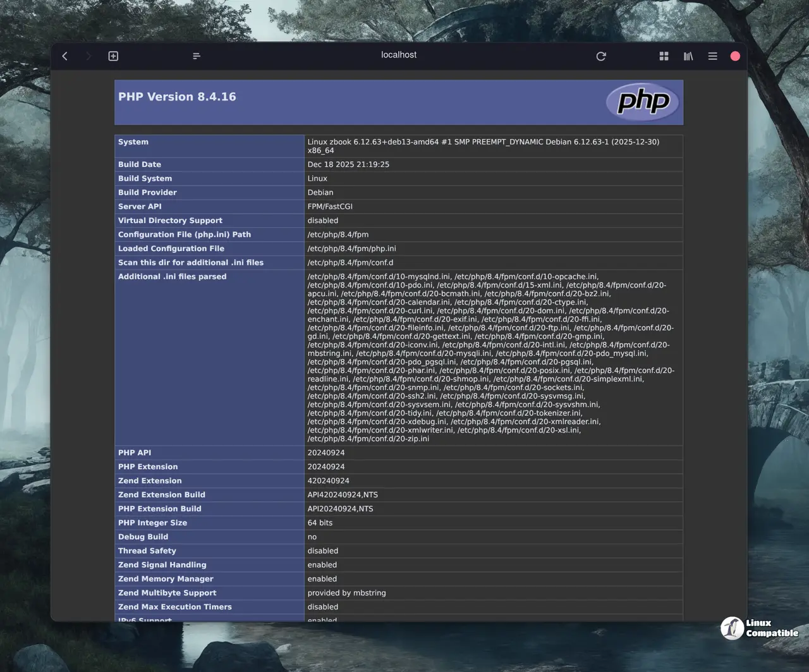Click the browser back arrow

tap(65, 56)
